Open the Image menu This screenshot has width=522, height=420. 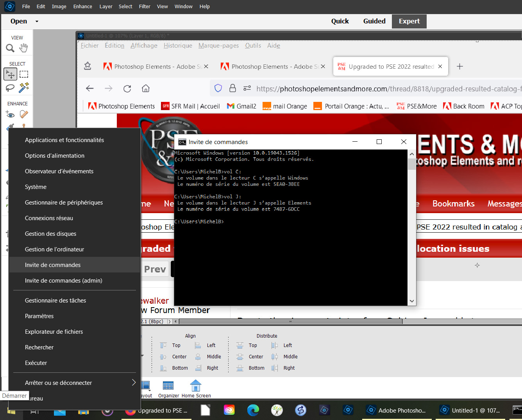[59, 7]
